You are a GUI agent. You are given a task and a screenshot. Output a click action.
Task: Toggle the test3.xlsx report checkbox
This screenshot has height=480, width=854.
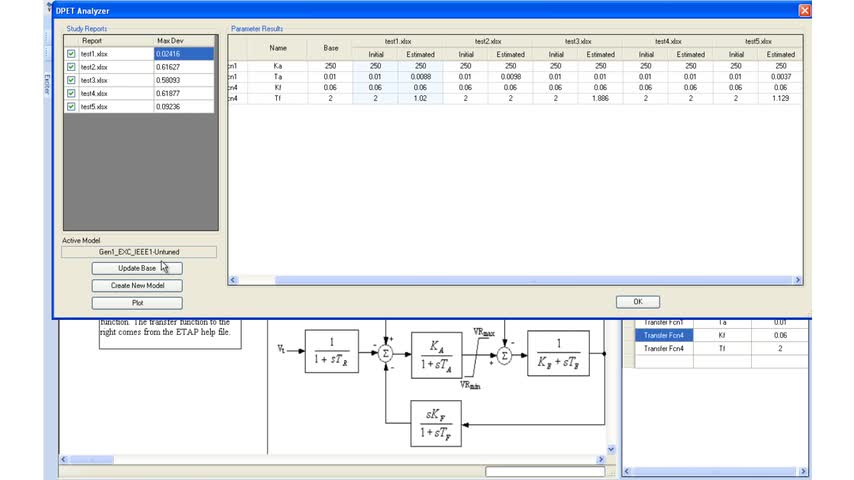[71, 80]
